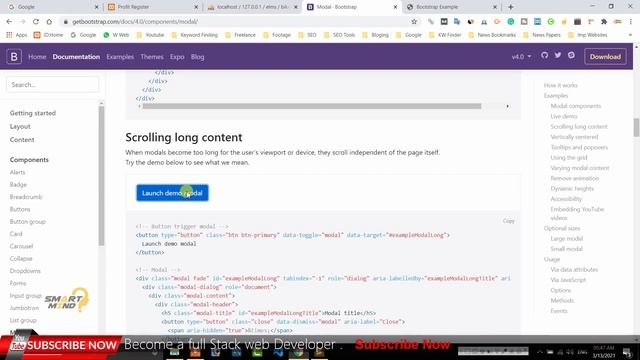Go back with the browser back arrow

coord(9,22)
